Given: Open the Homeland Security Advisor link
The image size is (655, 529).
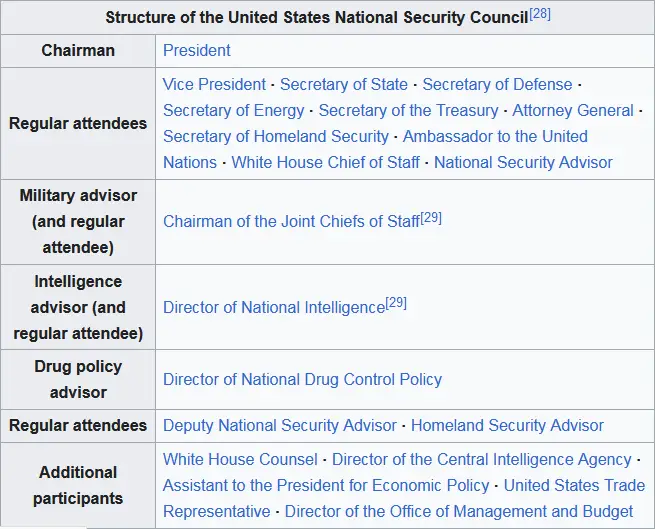Looking at the screenshot, I should coord(507,426).
